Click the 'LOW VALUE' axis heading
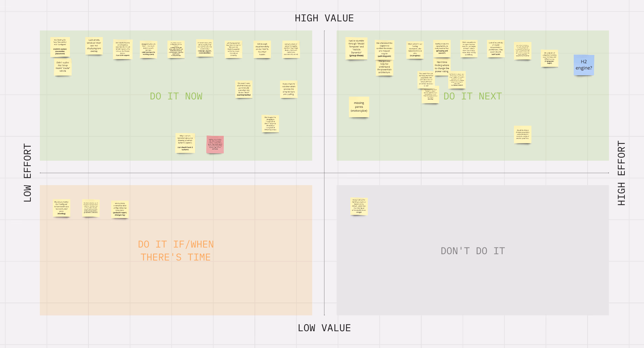This screenshot has height=348, width=644. pos(324,328)
